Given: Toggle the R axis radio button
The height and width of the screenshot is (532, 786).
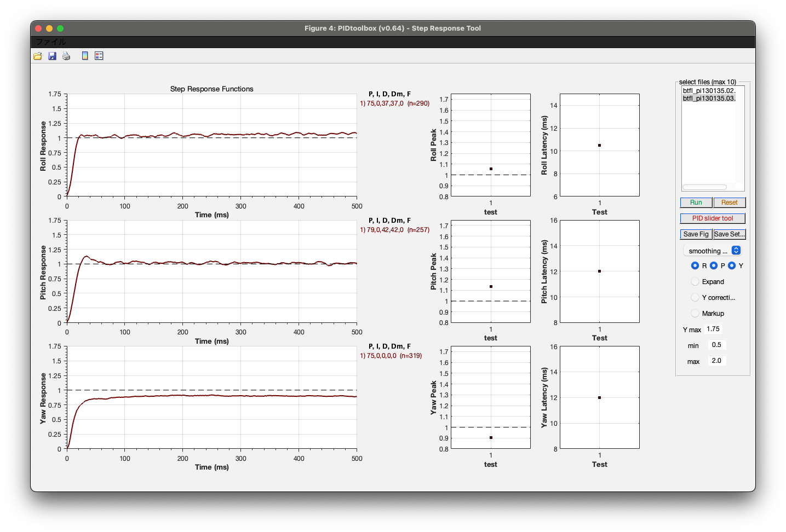Looking at the screenshot, I should point(695,265).
